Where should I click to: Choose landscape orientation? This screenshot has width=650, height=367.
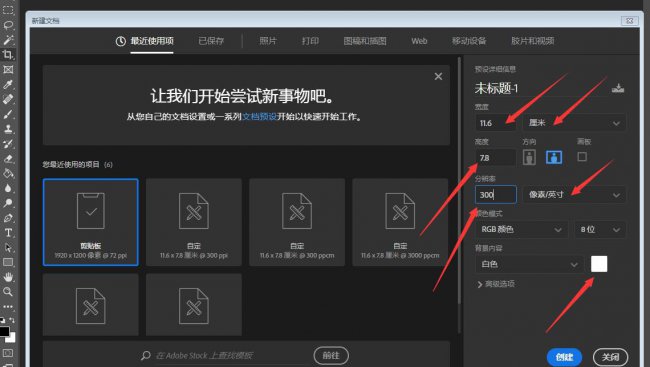554,157
